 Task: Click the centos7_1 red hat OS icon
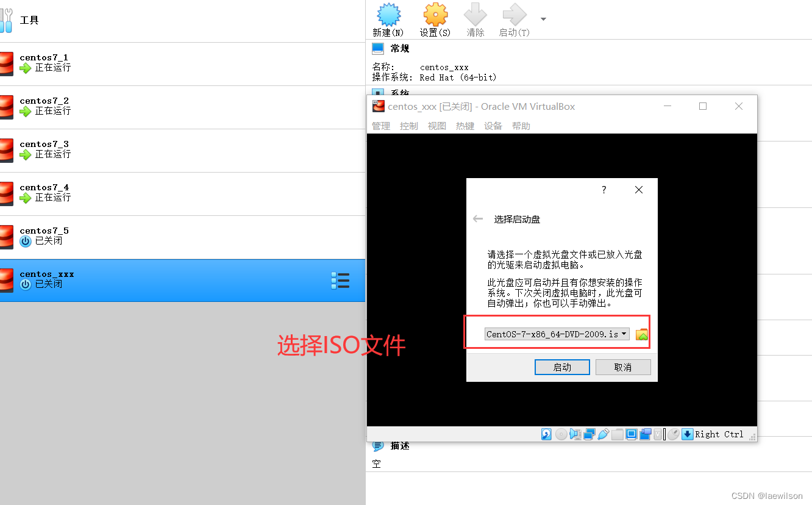tap(6, 63)
